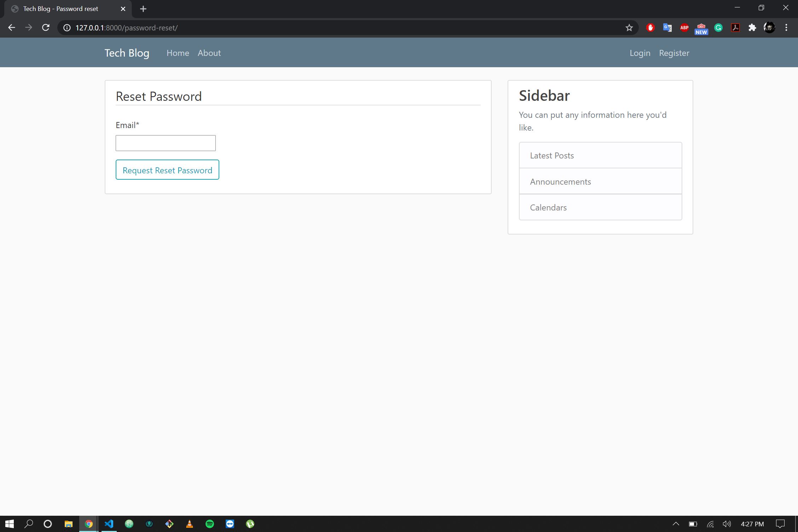Click the Login link in navbar

(640, 53)
